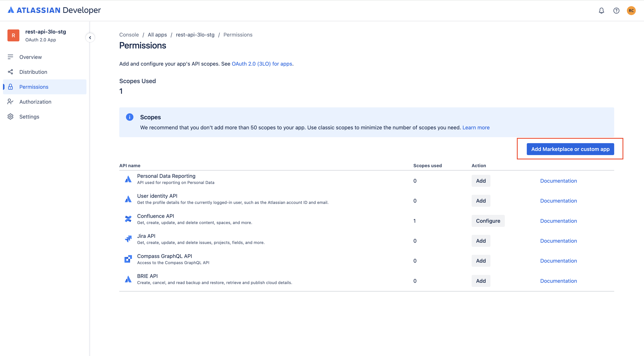
Task: Select the Confluence API icon
Action: click(128, 219)
